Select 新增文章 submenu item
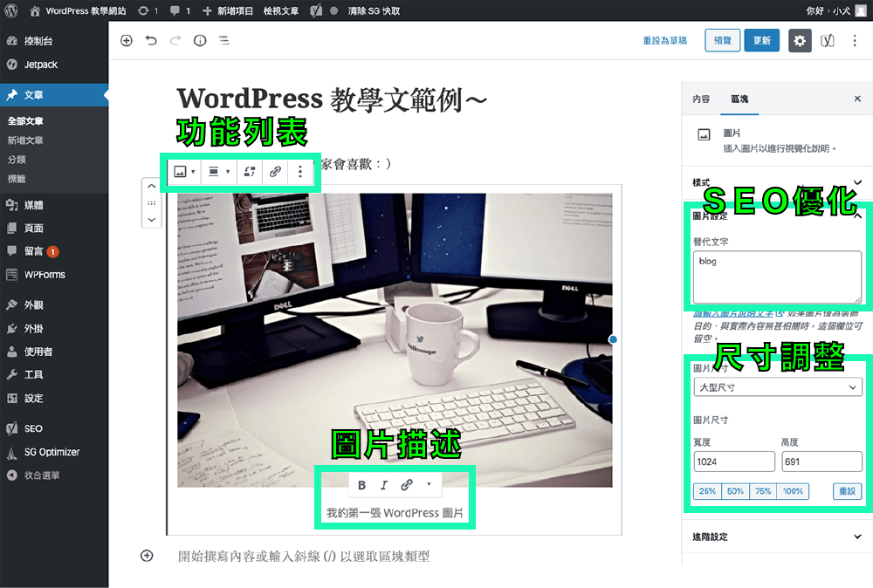The height and width of the screenshot is (588, 873). (25, 140)
